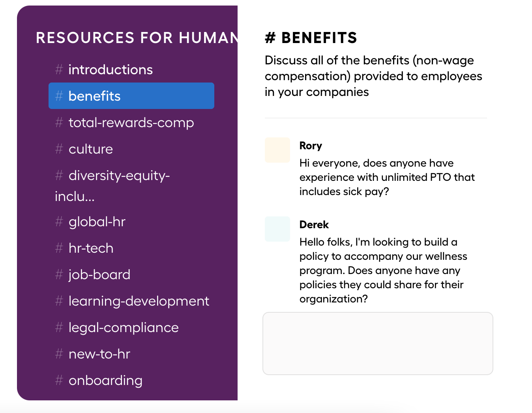Image resolution: width=532 pixels, height=413 pixels.
Task: Go to the global-hr channel
Action: (97, 222)
